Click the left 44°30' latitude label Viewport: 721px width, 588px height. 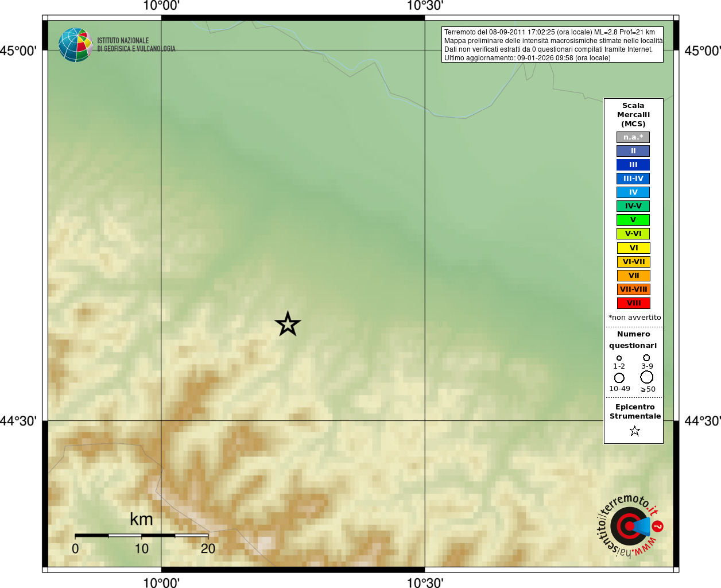tap(18, 421)
